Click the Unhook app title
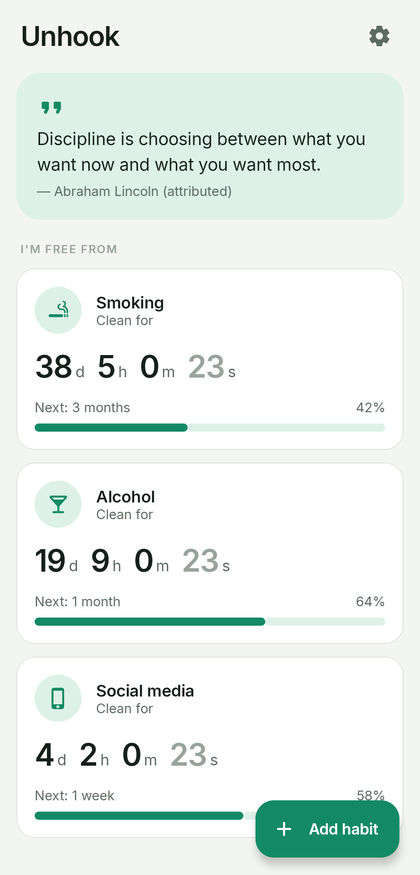This screenshot has width=420, height=875. click(70, 36)
